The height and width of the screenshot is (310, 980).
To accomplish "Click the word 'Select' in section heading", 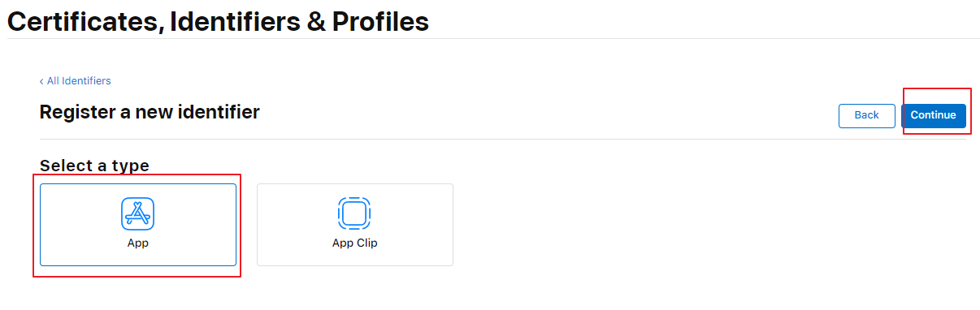I will coord(65,166).
